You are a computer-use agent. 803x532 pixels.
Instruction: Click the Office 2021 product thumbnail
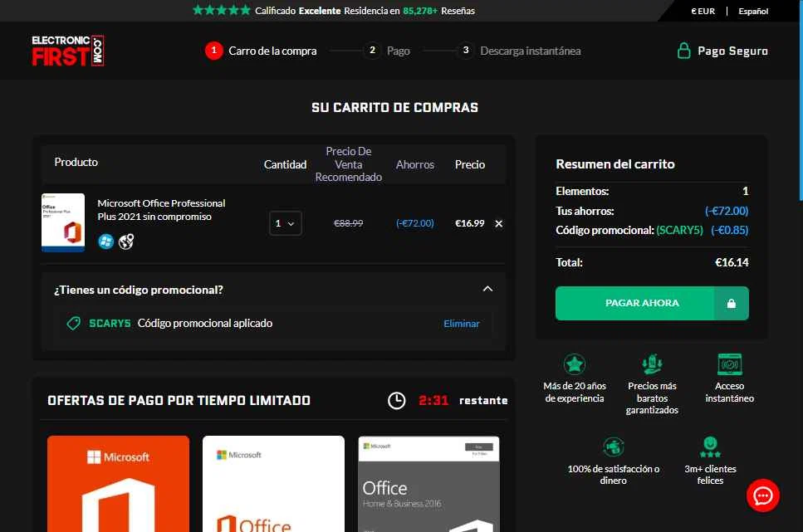[63, 222]
